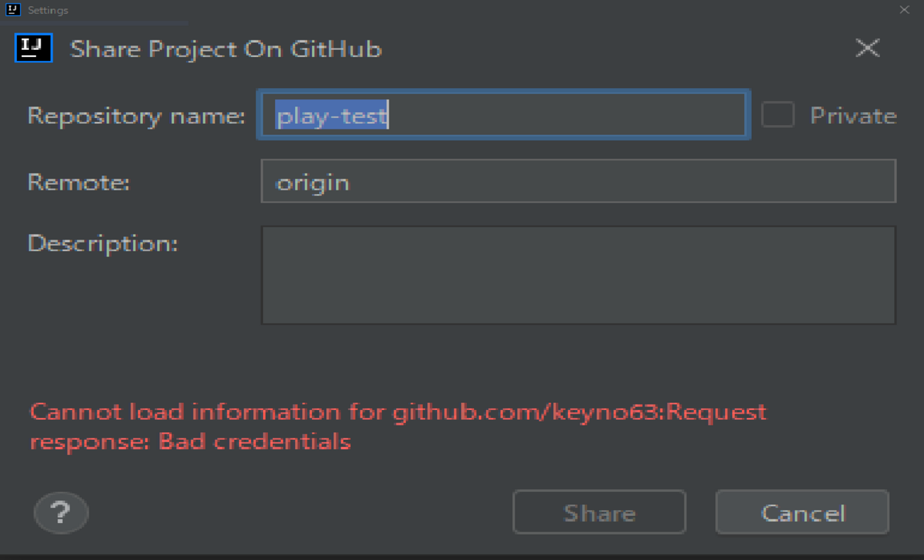Viewport: 924px width, 560px height.
Task: Click the Settings window title text
Action: click(48, 10)
